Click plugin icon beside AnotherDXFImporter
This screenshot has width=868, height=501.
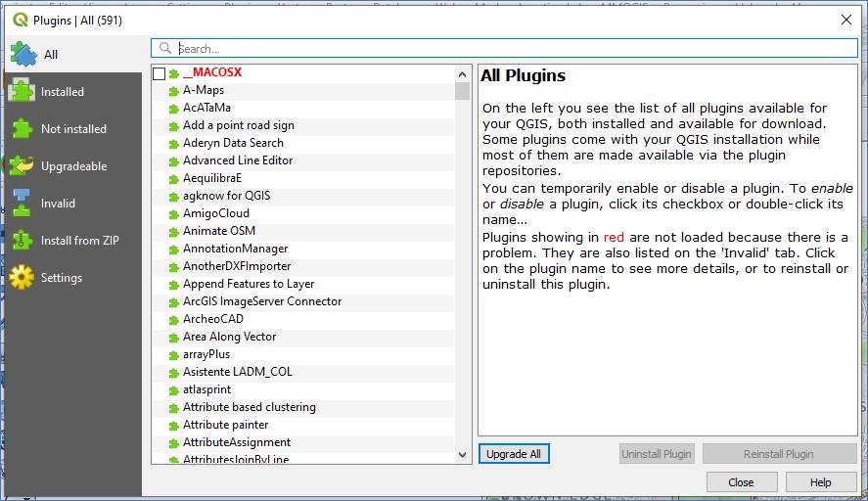pyautogui.click(x=174, y=267)
